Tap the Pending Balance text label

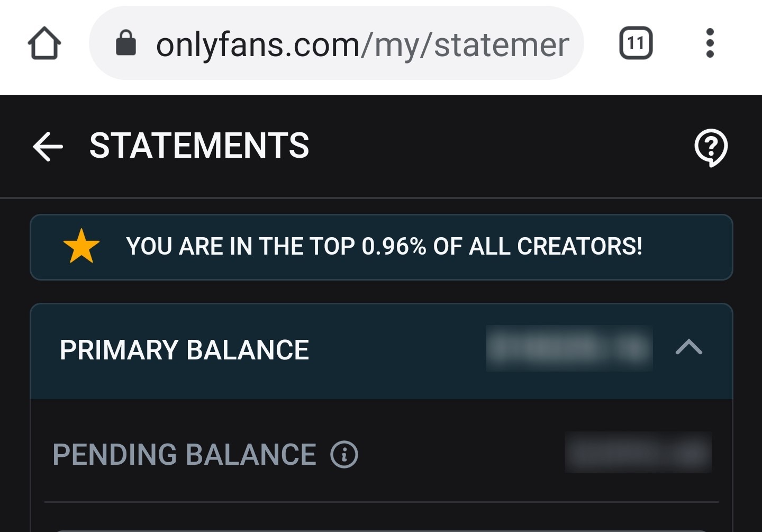(x=184, y=455)
